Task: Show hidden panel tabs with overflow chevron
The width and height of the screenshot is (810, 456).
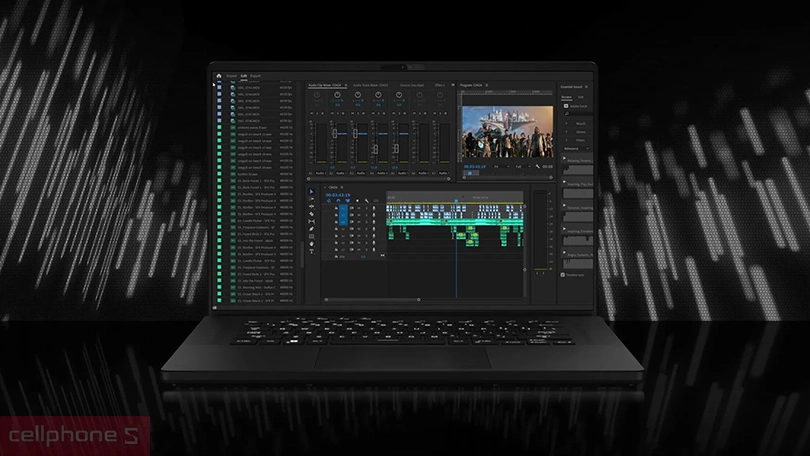Action: 453,85
